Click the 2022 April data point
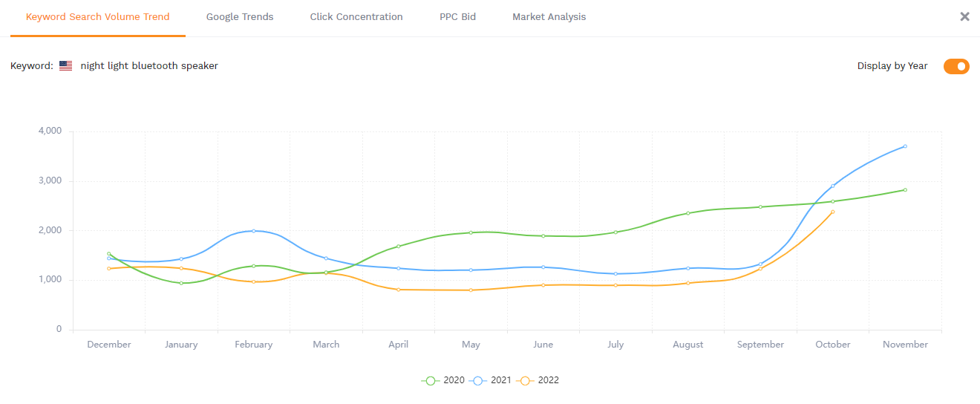Screen dimensions: 980x404 click(399, 290)
